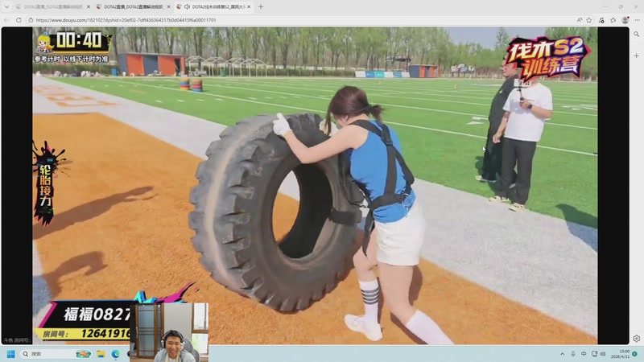
Task: Open browser extension icon with zero badge
Action: [601, 20]
